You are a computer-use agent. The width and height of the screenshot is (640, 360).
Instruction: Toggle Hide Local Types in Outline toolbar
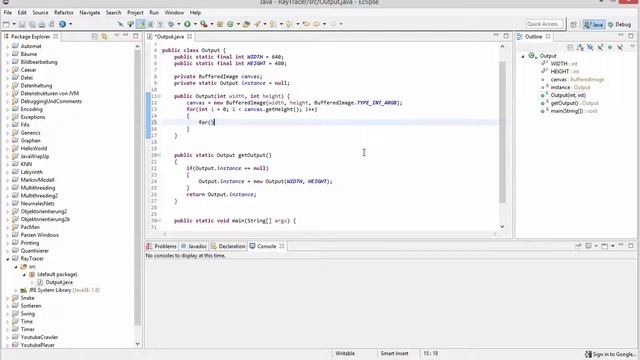tap(620, 47)
